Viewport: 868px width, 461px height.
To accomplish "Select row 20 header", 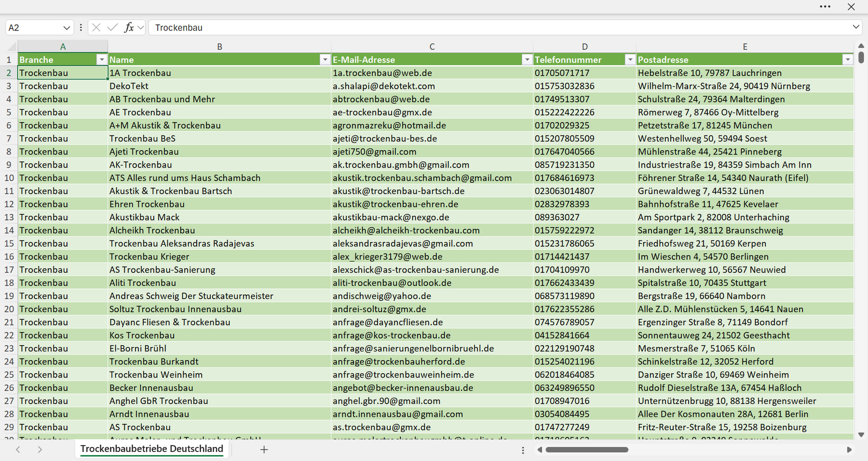I will pyautogui.click(x=9, y=309).
